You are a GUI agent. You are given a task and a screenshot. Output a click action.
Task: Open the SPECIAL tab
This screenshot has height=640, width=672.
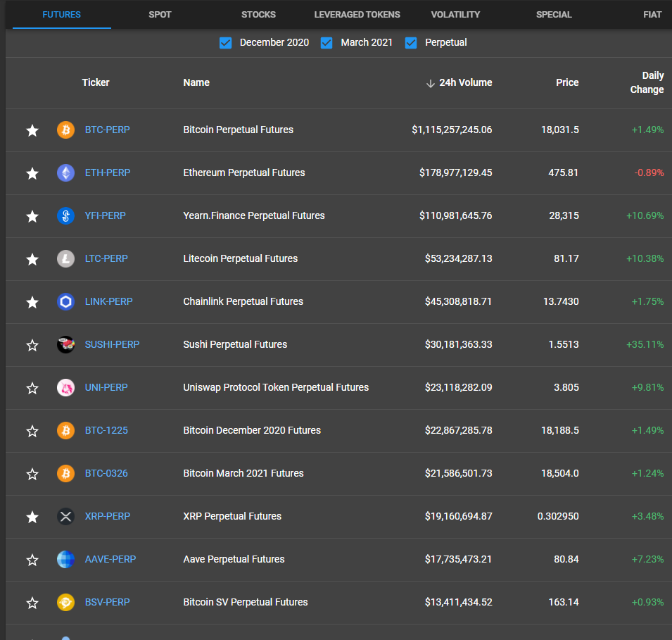(x=554, y=15)
